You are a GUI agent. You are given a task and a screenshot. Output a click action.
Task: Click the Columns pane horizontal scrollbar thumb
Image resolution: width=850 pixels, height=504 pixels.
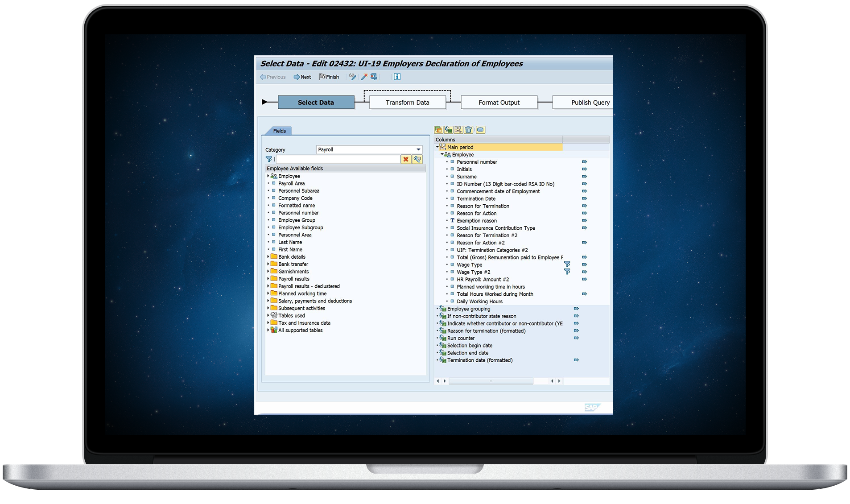point(491,381)
